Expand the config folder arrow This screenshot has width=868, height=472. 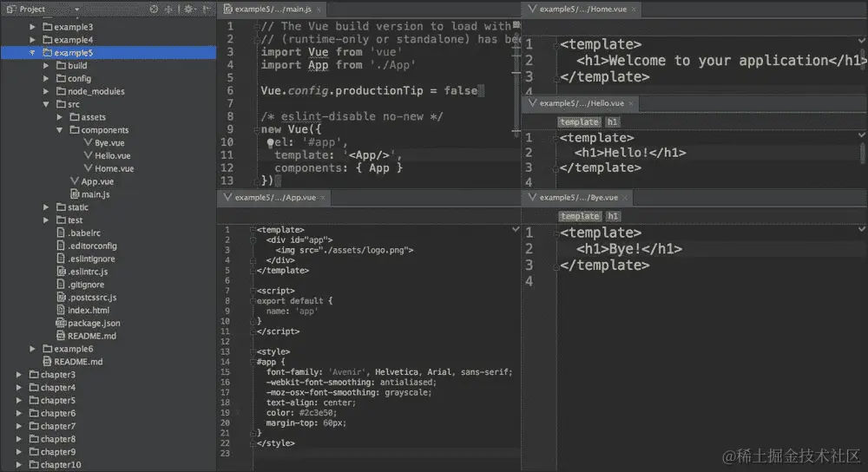tap(46, 78)
